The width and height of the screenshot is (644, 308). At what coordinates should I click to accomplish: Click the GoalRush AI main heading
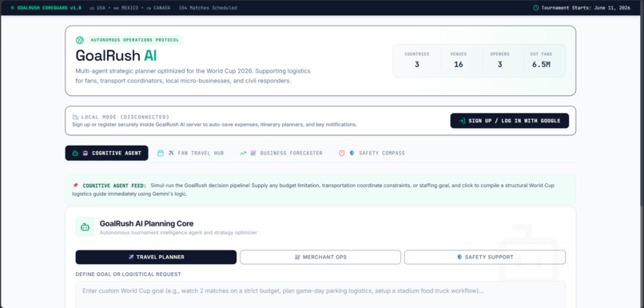pyautogui.click(x=116, y=56)
